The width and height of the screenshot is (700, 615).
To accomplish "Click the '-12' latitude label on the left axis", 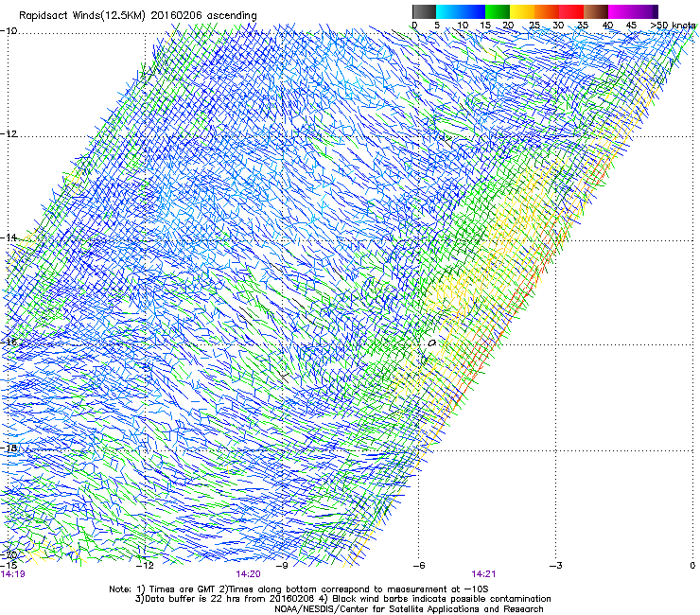I will click(9, 134).
